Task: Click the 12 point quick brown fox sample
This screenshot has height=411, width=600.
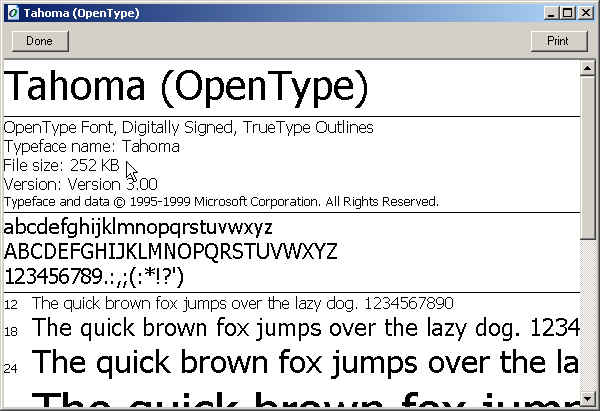Action: coord(243,303)
